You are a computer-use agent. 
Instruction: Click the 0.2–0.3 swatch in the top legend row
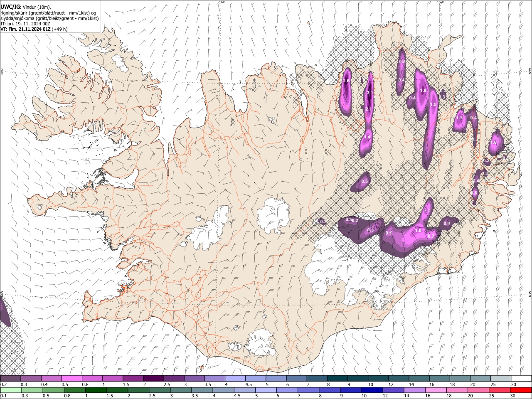pyautogui.click(x=11, y=378)
